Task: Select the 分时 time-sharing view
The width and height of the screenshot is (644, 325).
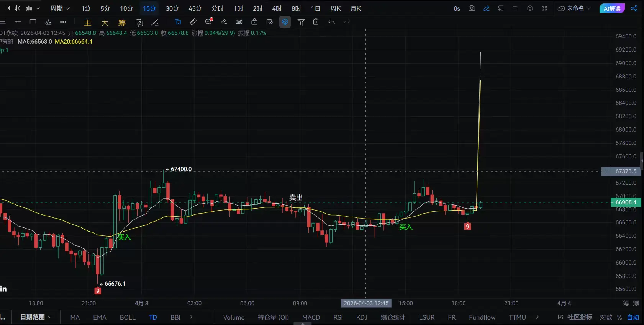Action: [x=217, y=8]
